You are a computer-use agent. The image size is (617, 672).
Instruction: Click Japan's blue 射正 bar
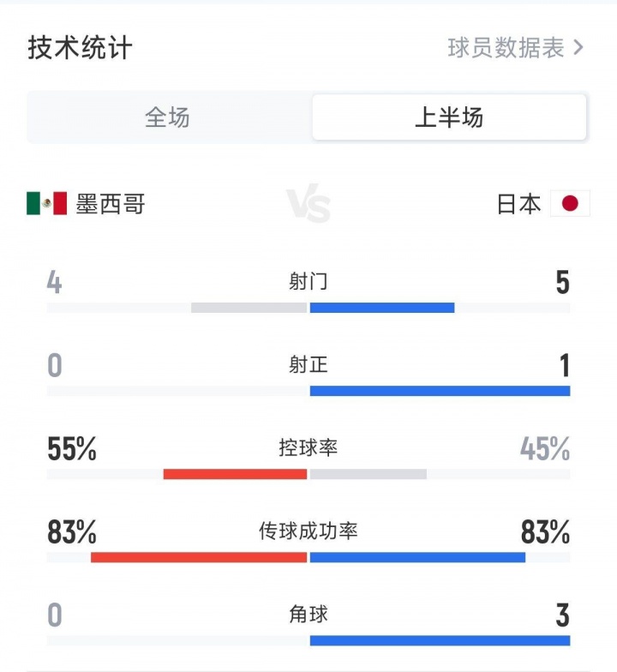pyautogui.click(x=440, y=391)
